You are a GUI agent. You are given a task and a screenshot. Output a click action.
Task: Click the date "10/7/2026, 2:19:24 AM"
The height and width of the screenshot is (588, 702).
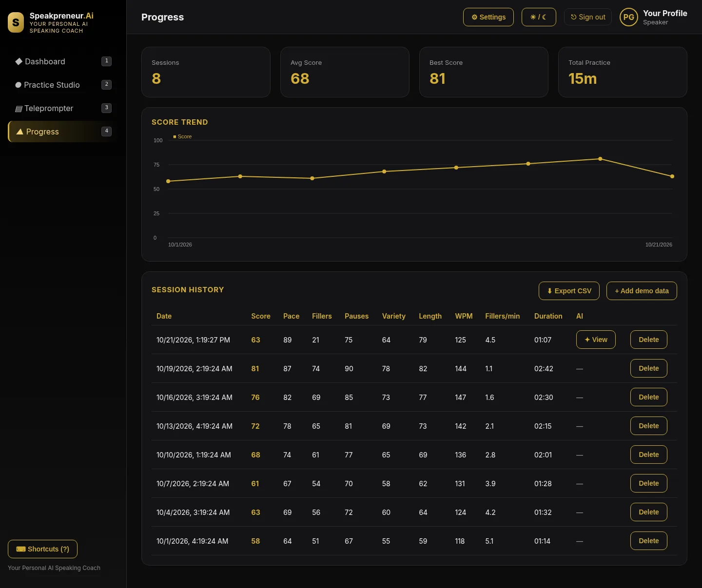[193, 484]
